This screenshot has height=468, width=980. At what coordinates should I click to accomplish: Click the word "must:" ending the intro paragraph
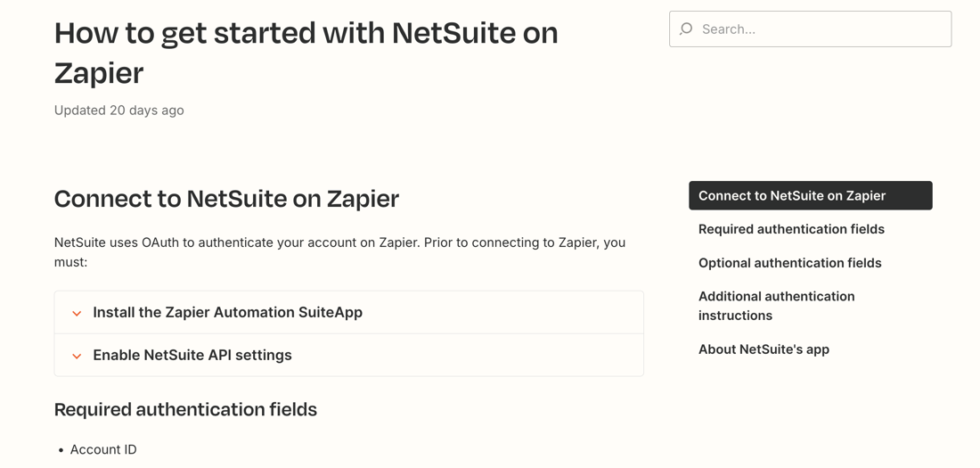(x=70, y=262)
